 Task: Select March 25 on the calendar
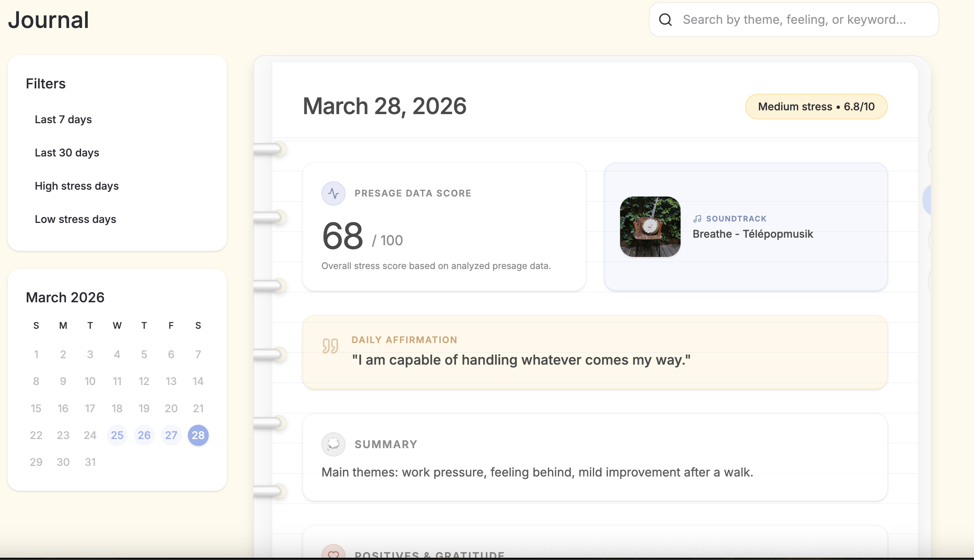click(x=117, y=435)
